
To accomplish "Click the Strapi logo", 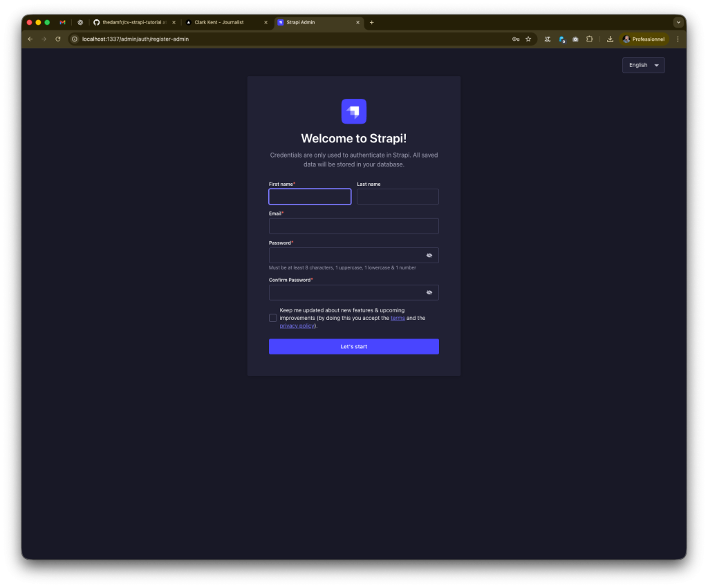I will [353, 111].
